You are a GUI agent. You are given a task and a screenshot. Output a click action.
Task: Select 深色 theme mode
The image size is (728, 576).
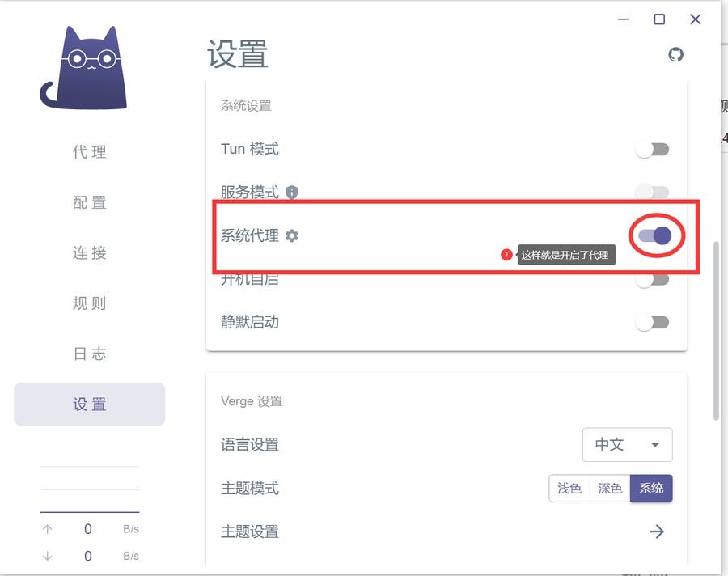coord(610,488)
